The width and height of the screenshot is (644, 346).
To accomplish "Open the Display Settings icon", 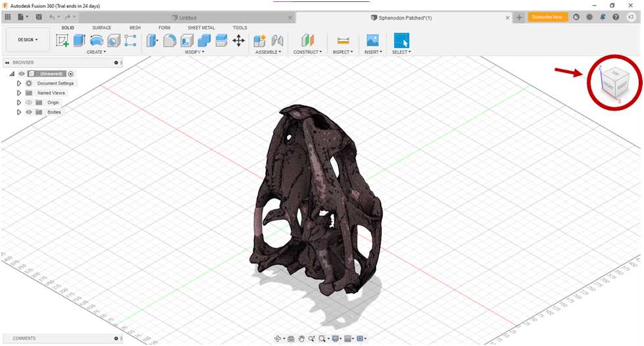I will pyautogui.click(x=336, y=339).
